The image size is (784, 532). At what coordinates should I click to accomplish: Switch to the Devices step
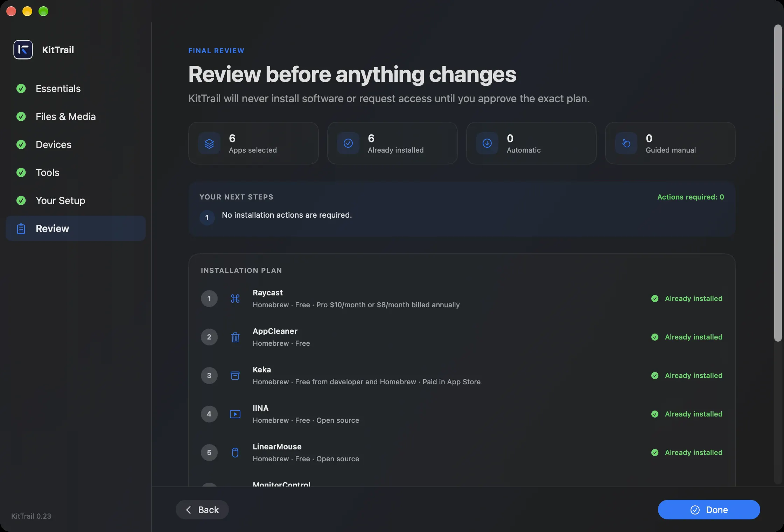pyautogui.click(x=76, y=145)
